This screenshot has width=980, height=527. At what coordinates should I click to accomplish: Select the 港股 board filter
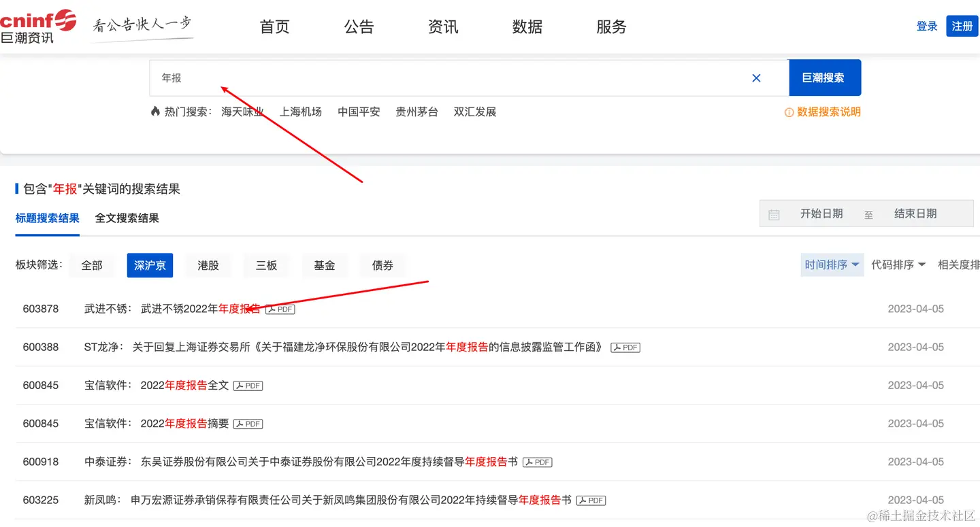pos(208,265)
